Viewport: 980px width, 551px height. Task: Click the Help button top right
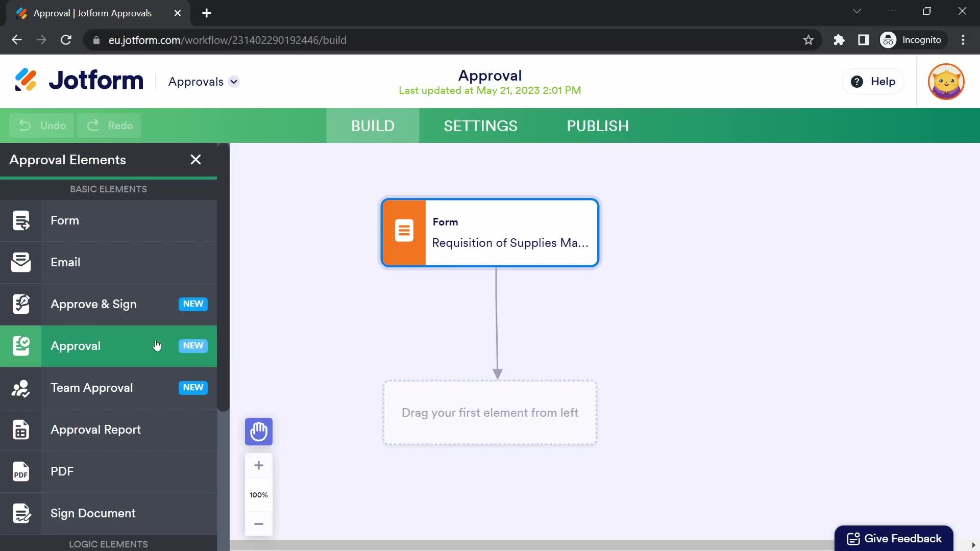873,82
